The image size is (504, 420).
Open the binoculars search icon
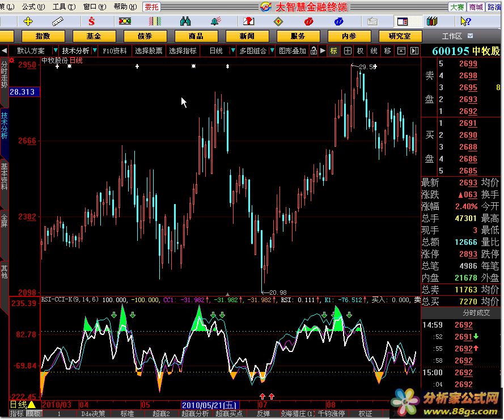click(185, 22)
